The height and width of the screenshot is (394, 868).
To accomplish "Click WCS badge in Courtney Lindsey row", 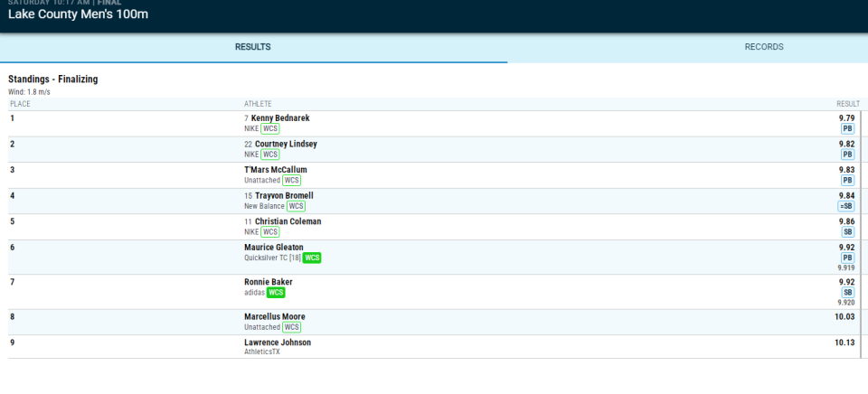I will (270, 155).
